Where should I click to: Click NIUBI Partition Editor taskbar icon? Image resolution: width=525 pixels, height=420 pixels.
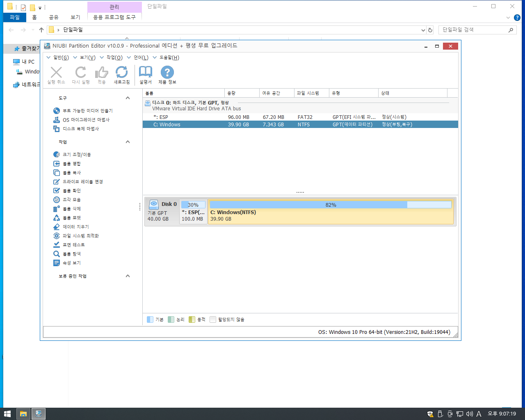pyautogui.click(x=39, y=414)
